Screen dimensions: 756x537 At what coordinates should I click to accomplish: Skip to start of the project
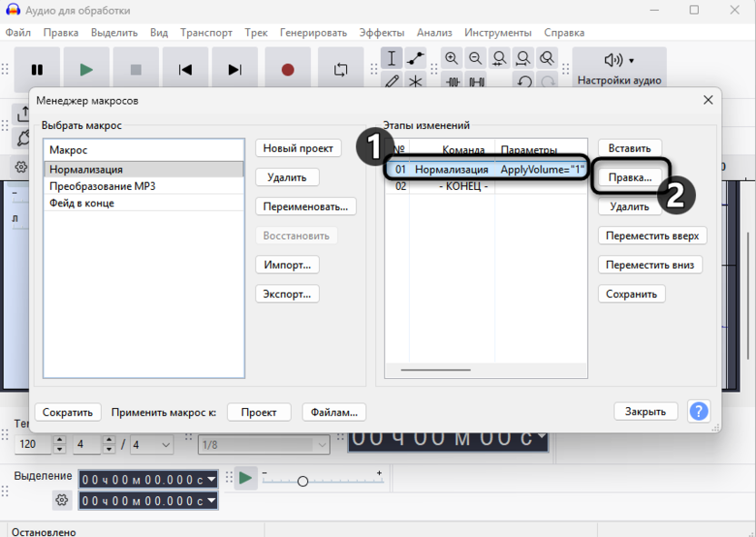pos(185,69)
